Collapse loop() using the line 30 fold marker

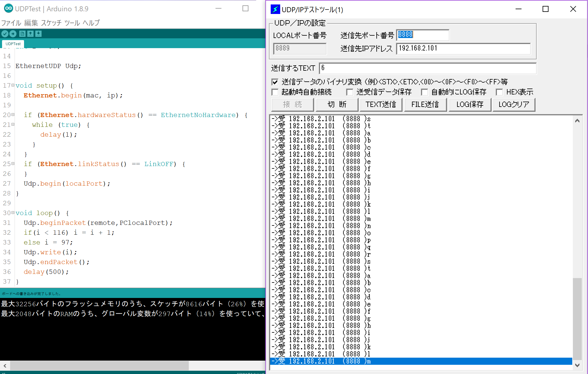pos(13,213)
